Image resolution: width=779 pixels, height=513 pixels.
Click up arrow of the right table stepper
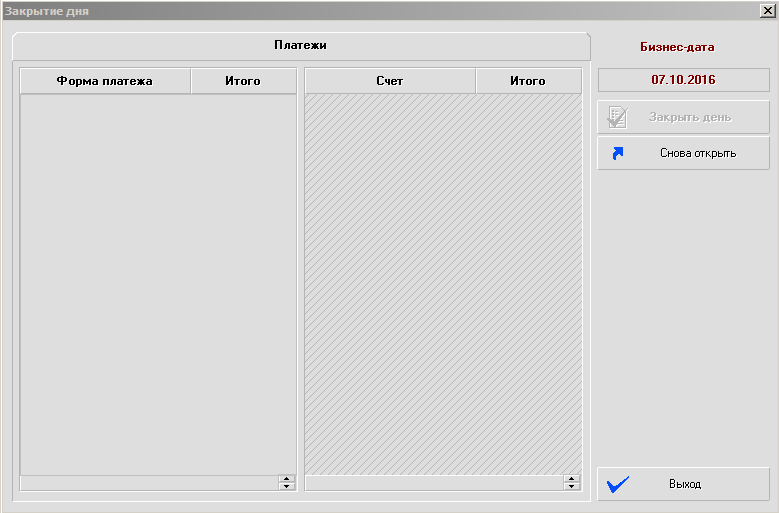click(571, 479)
